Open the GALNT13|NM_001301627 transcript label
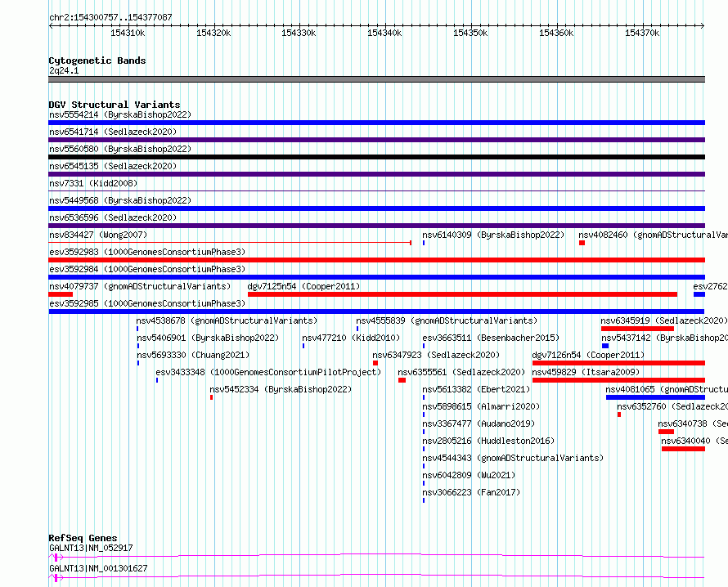Screen dimensions: 728x587 98,568
